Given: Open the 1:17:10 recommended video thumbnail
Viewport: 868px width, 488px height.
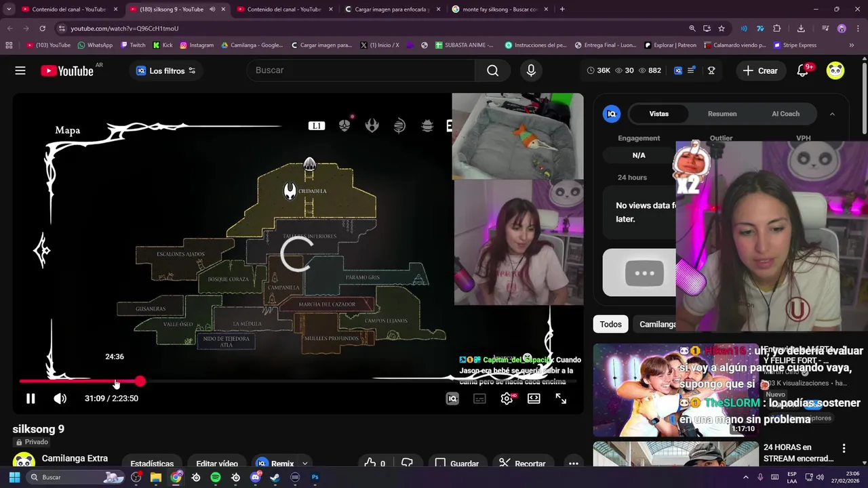Looking at the screenshot, I should click(675, 390).
